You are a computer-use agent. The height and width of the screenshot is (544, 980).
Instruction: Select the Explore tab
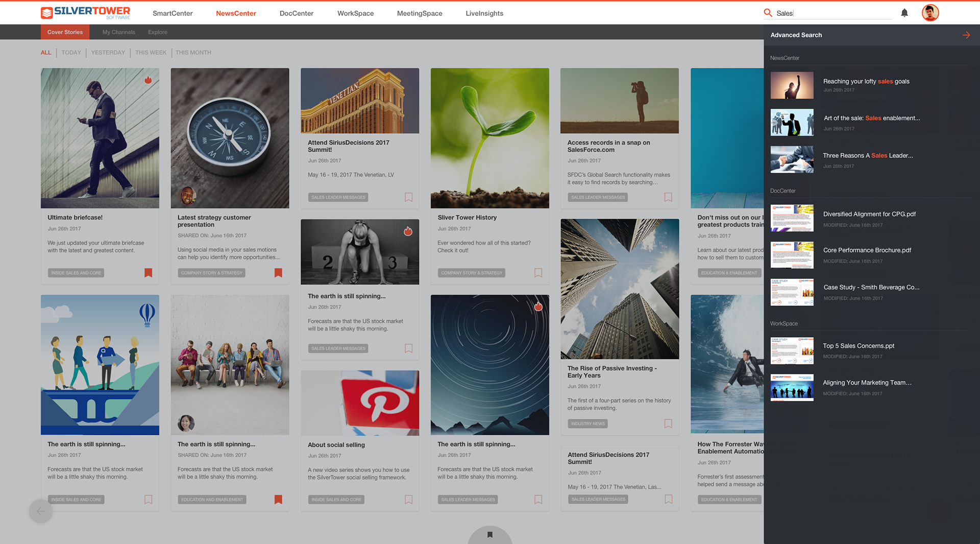(157, 32)
